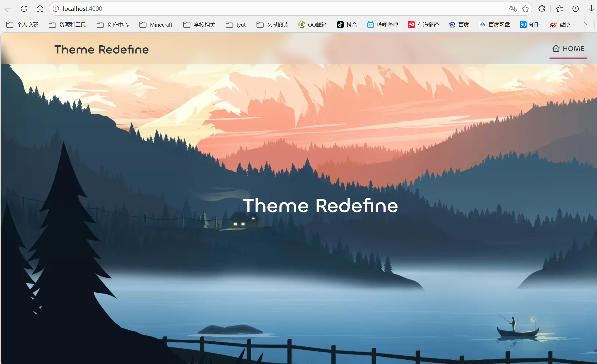Screen dimensions: 597x364
Task: Expand the bookmarks overflow chevron
Action: tap(585, 25)
